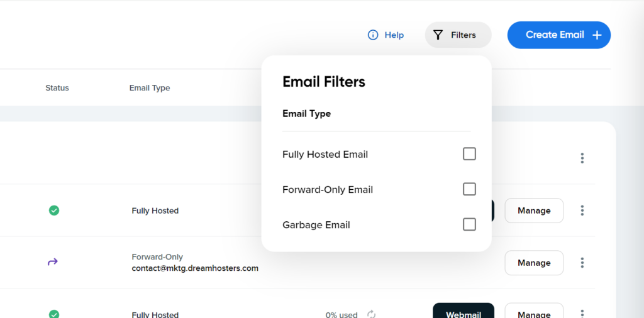Open three-dot menu on the topmost row
The width and height of the screenshot is (644, 318).
point(582,158)
